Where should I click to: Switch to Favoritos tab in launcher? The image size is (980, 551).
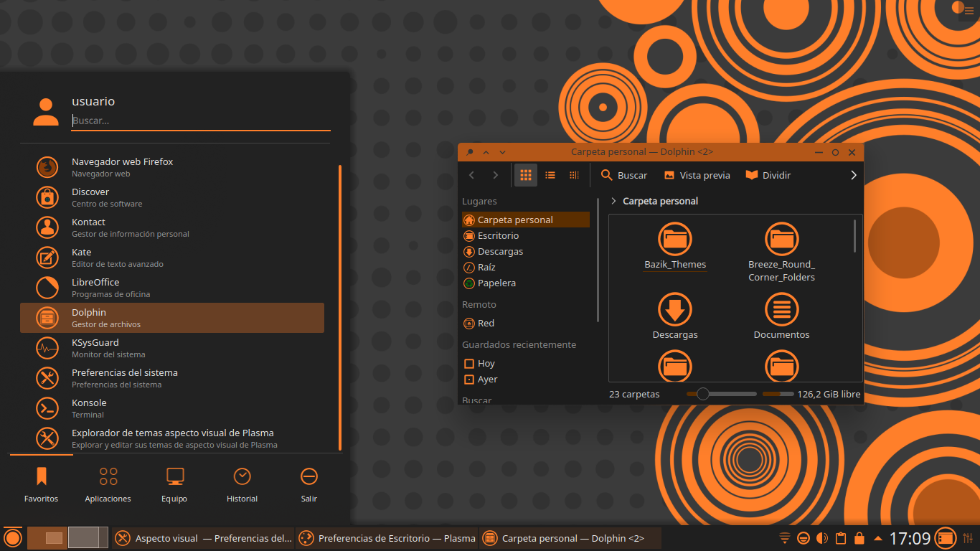coord(41,484)
